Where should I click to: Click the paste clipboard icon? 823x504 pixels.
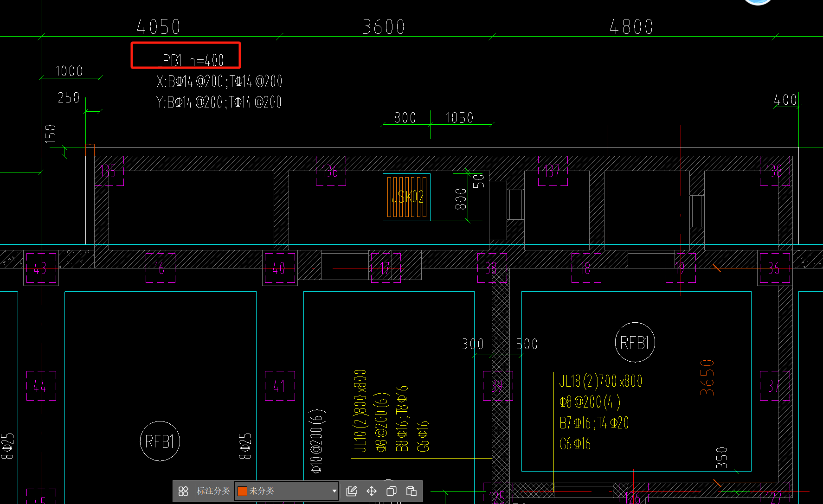[411, 491]
